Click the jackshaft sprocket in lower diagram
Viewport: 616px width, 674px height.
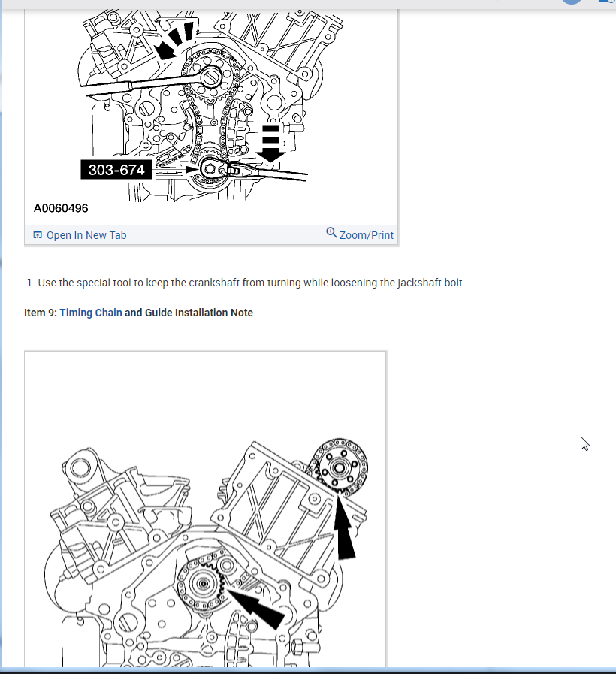point(203,584)
